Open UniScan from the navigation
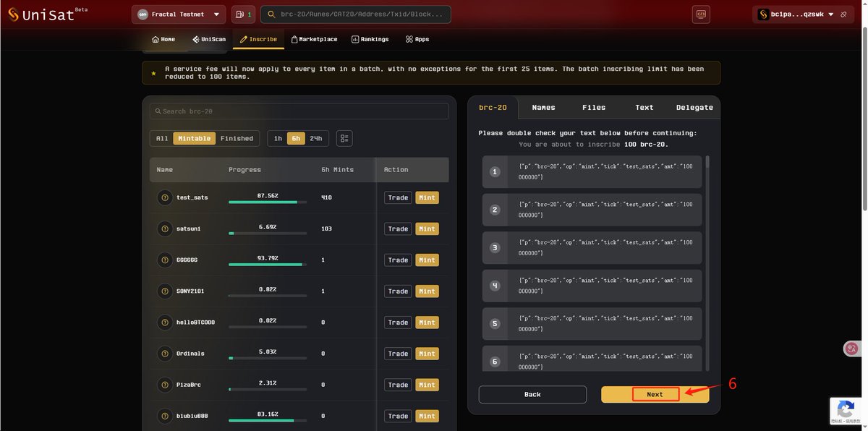868x431 pixels. pyautogui.click(x=209, y=39)
